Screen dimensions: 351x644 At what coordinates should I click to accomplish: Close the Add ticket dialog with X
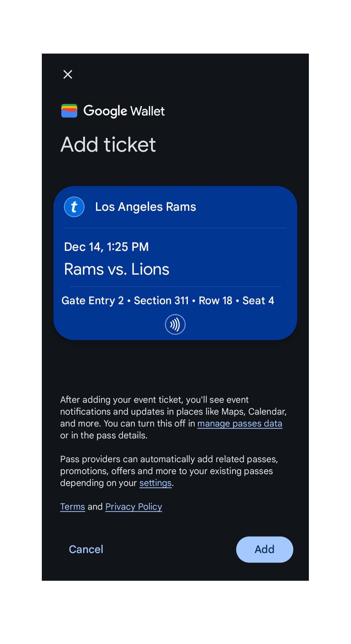click(68, 74)
